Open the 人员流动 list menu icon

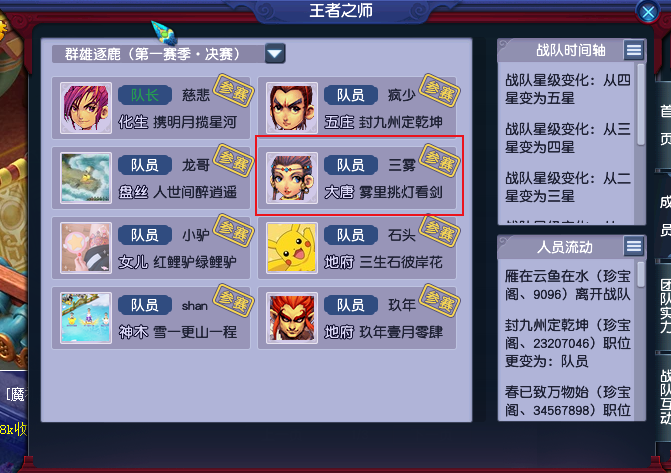[x=633, y=246]
